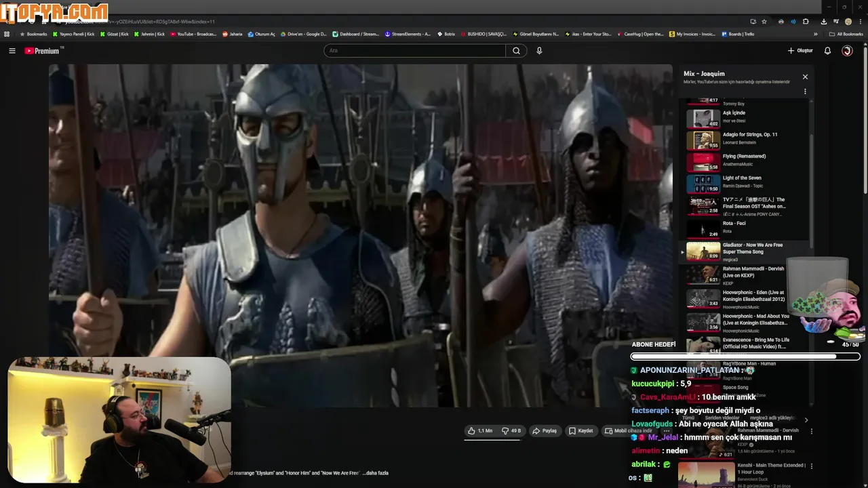Open My Invoices bookmark
Viewport: 868px width, 488px height.
coord(692,34)
